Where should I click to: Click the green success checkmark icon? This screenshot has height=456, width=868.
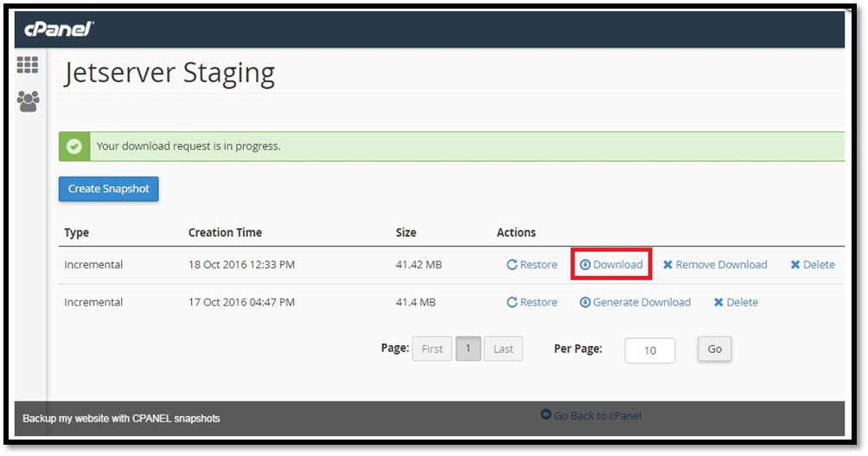pos(74,146)
